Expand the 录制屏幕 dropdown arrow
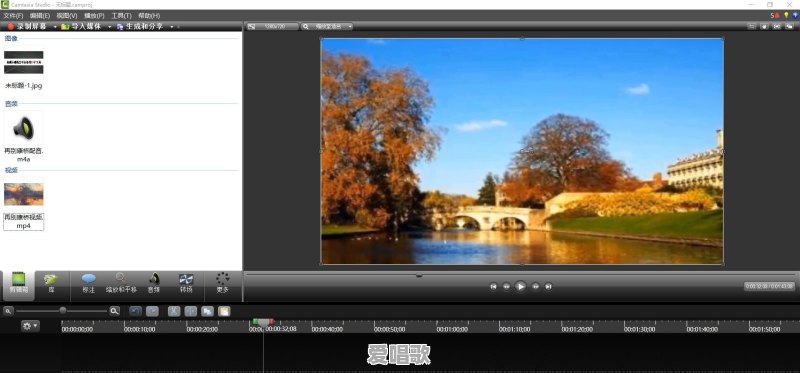 point(55,27)
